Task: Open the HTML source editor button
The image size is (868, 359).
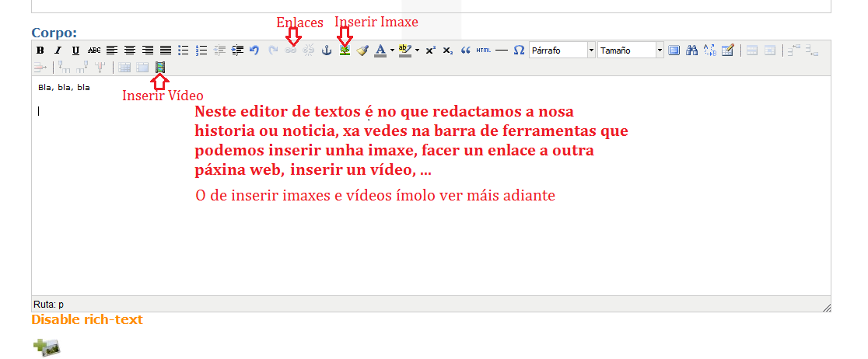Action: coord(483,51)
